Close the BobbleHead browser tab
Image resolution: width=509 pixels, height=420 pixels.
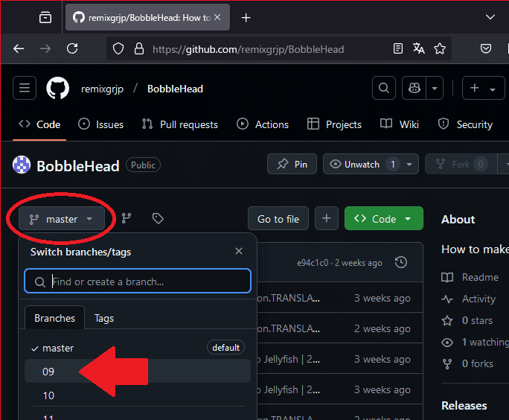(217, 17)
